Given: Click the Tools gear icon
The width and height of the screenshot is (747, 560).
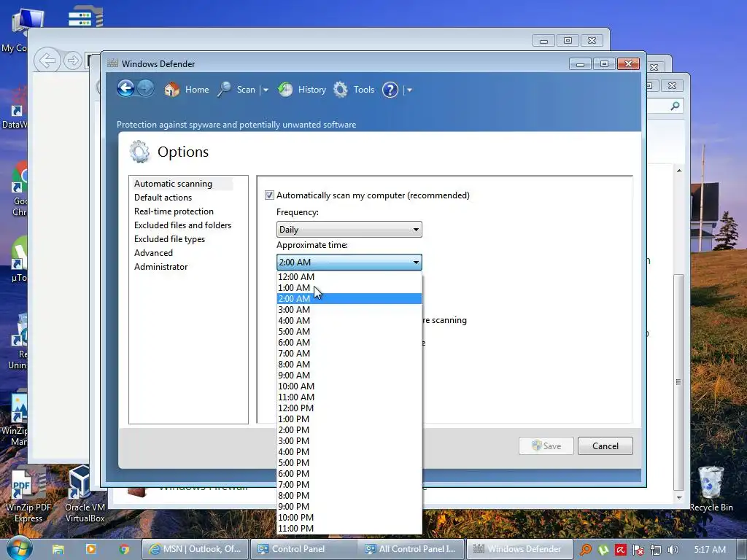Looking at the screenshot, I should (x=341, y=89).
